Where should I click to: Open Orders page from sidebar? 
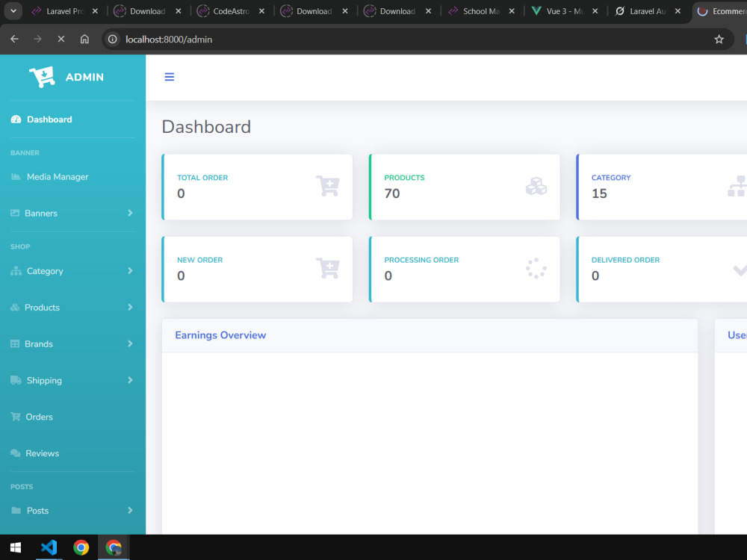pos(39,417)
